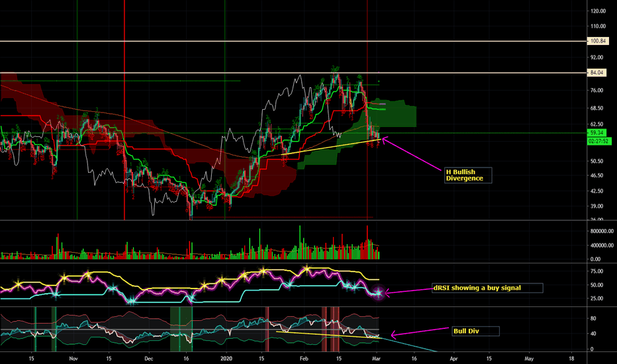Click the 92.00 price axis tick

coord(596,58)
